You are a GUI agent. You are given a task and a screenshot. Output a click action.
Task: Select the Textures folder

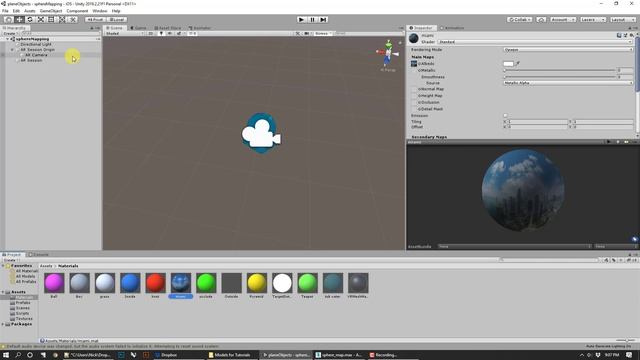click(24, 318)
